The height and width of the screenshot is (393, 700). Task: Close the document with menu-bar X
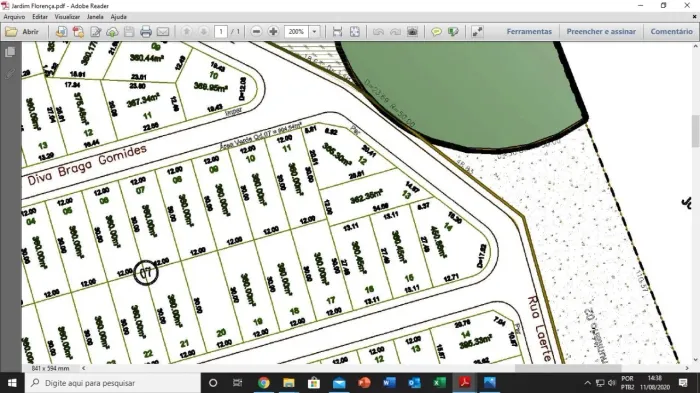coord(694,17)
